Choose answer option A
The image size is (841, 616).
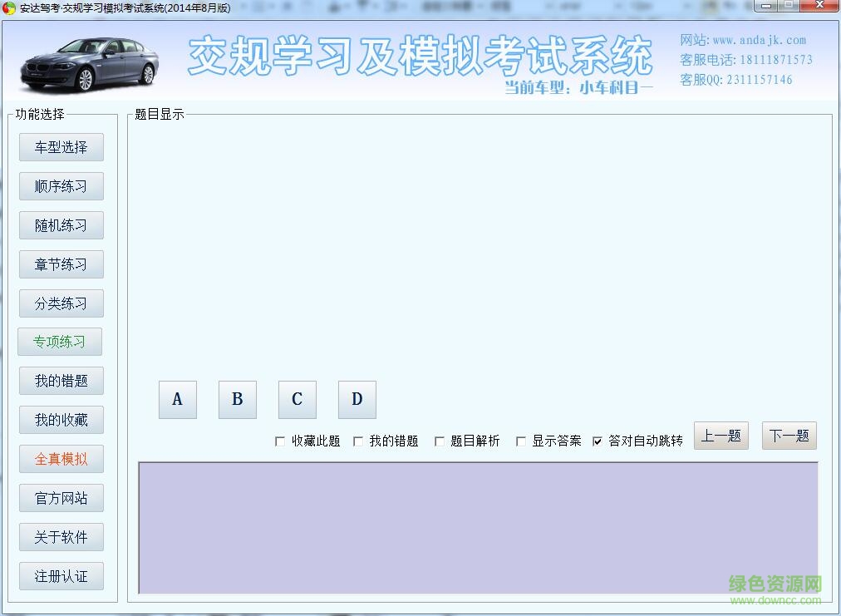[178, 400]
